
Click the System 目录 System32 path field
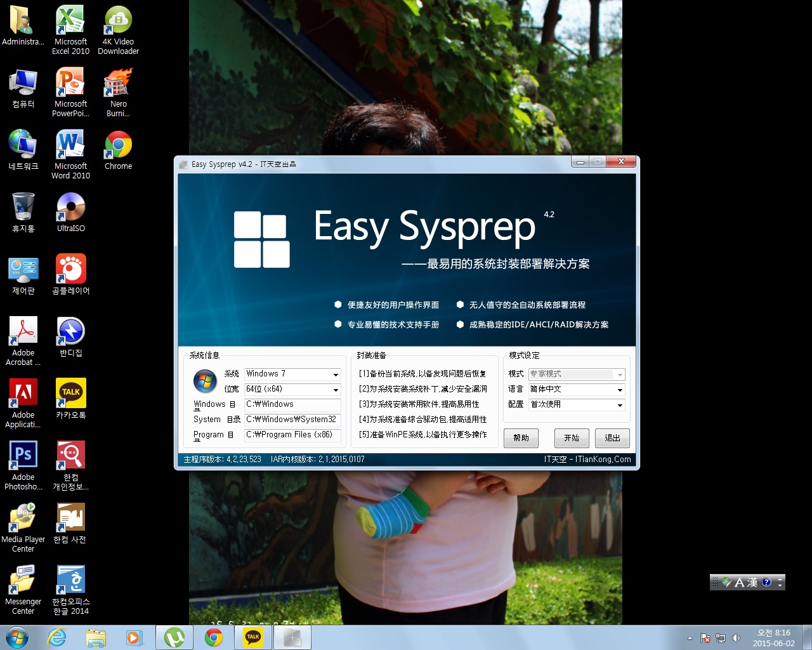click(x=292, y=420)
